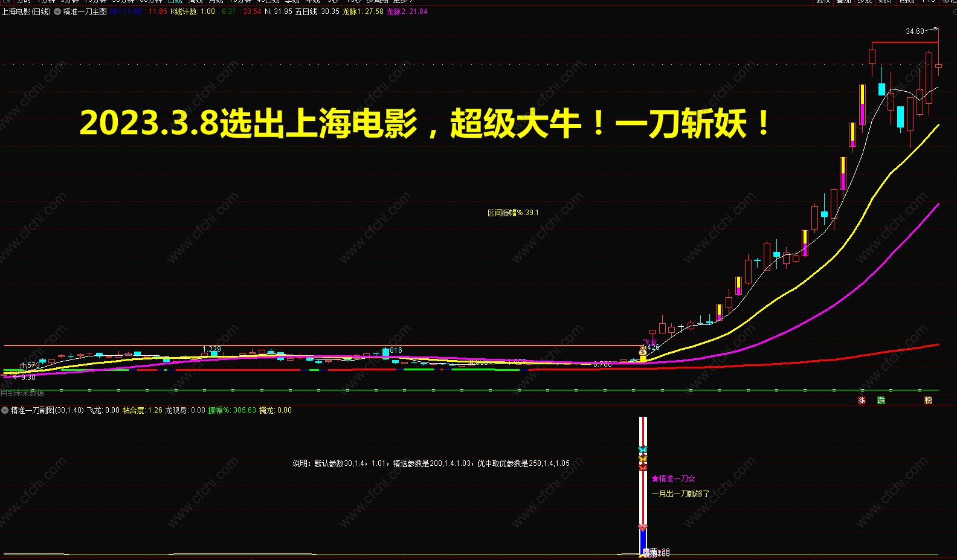This screenshot has height=560, width=957.
Task: Click the 龙脉1: 27.58 readout
Action: (x=363, y=11)
